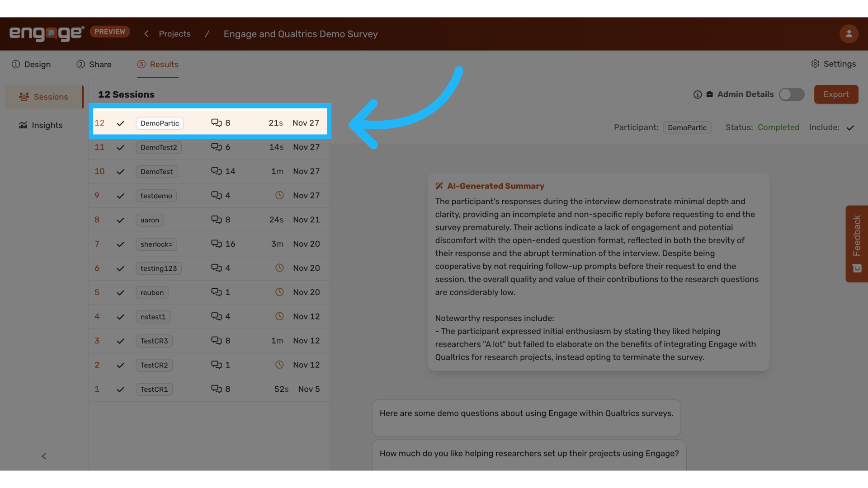868x488 pixels.
Task: Click the Completed status text
Action: tap(778, 127)
